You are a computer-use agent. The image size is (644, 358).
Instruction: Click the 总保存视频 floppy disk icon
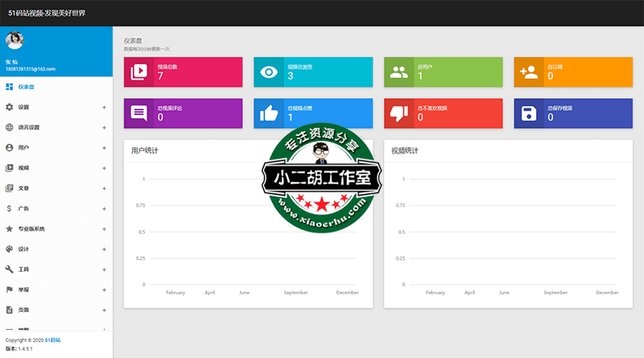click(529, 113)
